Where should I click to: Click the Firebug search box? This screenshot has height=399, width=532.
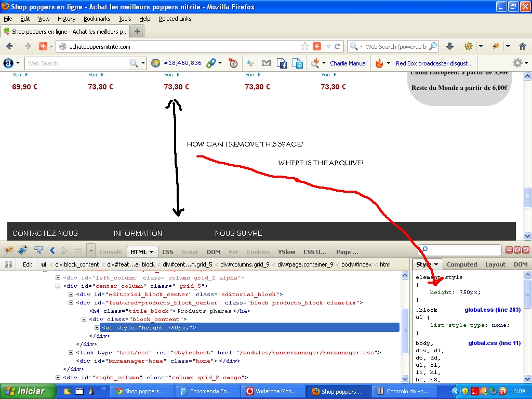pos(460,250)
